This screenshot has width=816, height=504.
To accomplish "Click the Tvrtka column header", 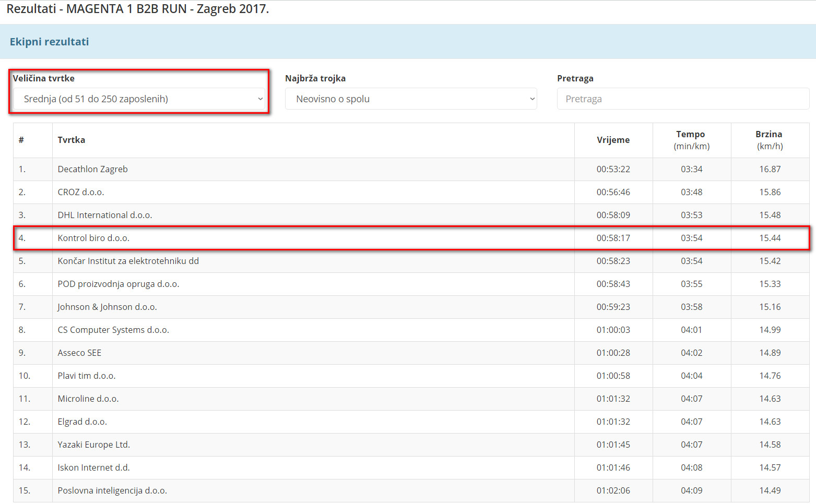I will 72,140.
